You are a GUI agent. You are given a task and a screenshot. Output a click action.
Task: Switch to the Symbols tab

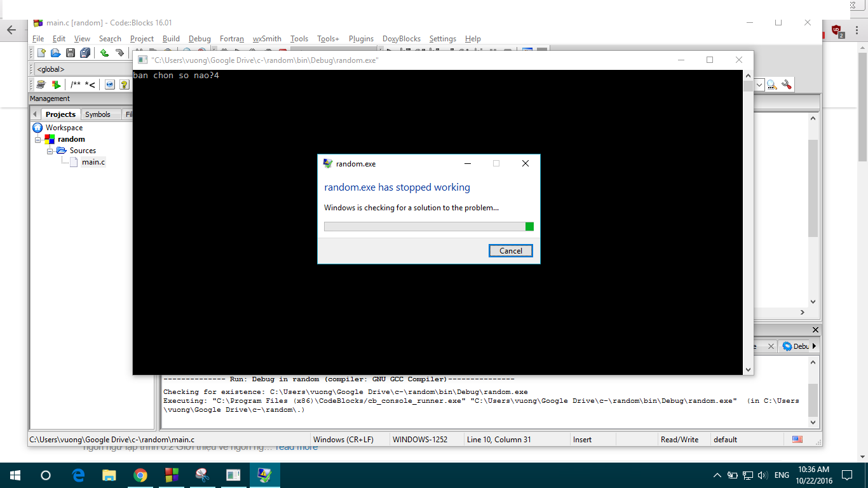coord(98,114)
